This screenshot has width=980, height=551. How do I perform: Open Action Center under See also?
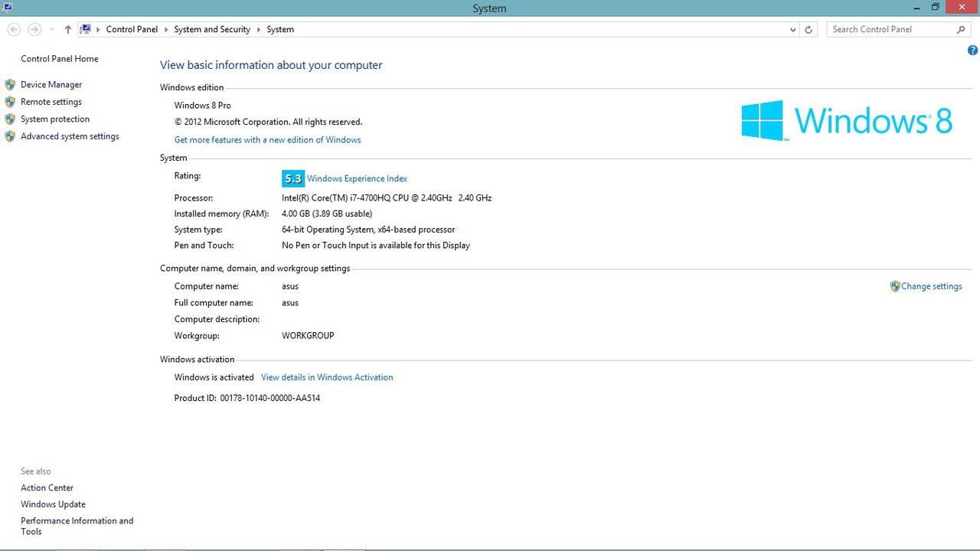coord(47,488)
